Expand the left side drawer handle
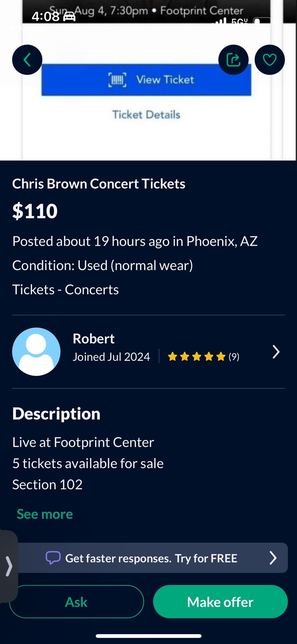 [x=9, y=566]
